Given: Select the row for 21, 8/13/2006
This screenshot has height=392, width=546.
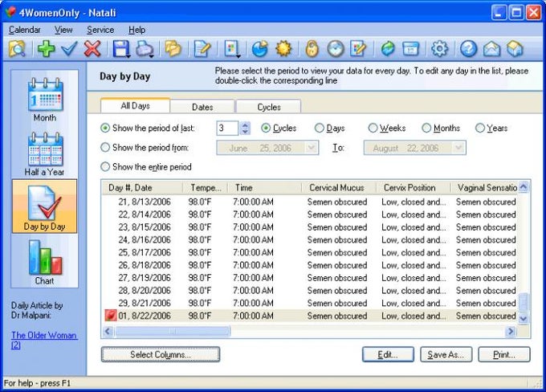Looking at the screenshot, I should [x=310, y=202].
